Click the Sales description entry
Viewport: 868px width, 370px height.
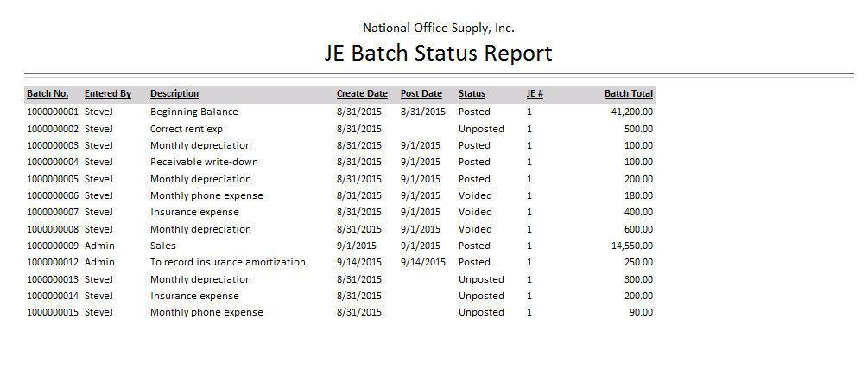[163, 246]
